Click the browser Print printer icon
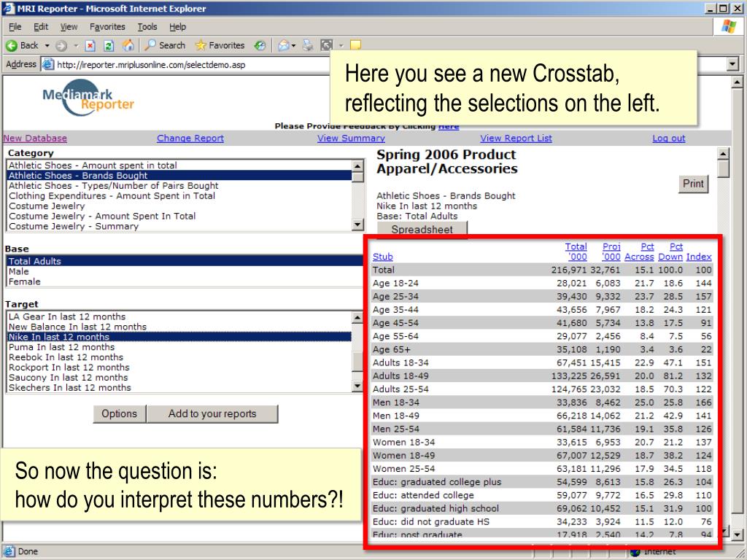 [x=308, y=46]
